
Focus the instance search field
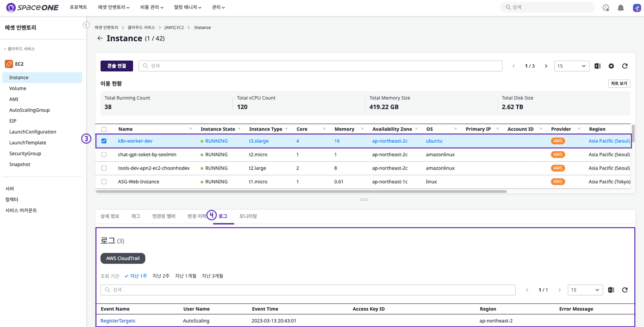pyautogui.click(x=320, y=66)
